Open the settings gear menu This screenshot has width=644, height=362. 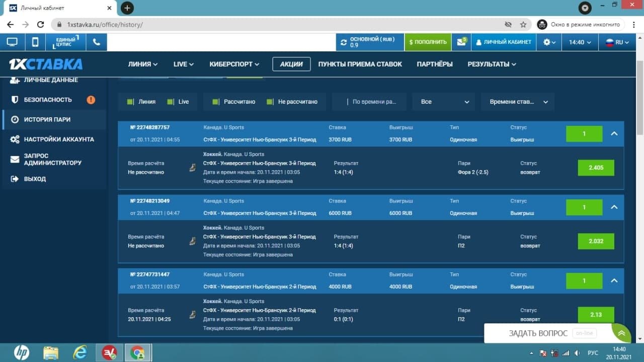(x=549, y=42)
